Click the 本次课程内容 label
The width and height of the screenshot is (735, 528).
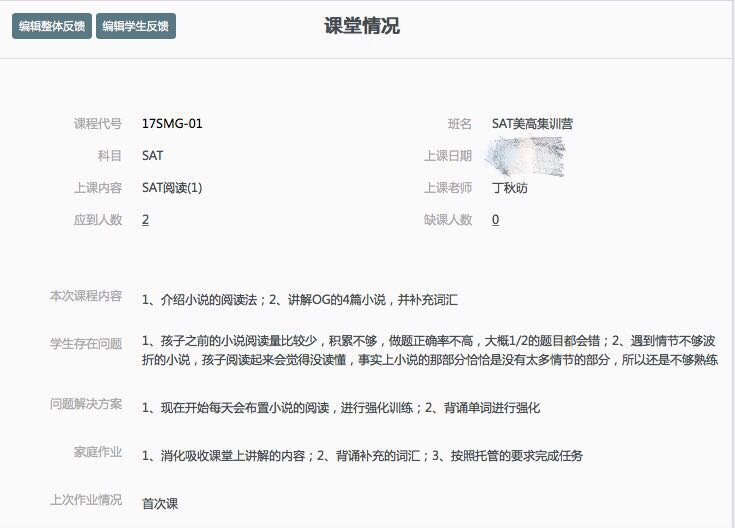click(86, 296)
